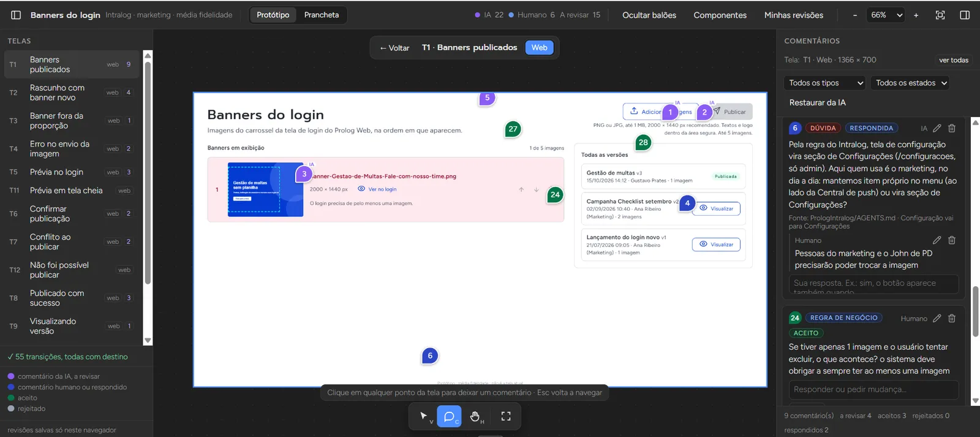980x437 pixels.
Task: Click comment balloon 28 on the canvas
Action: click(643, 142)
